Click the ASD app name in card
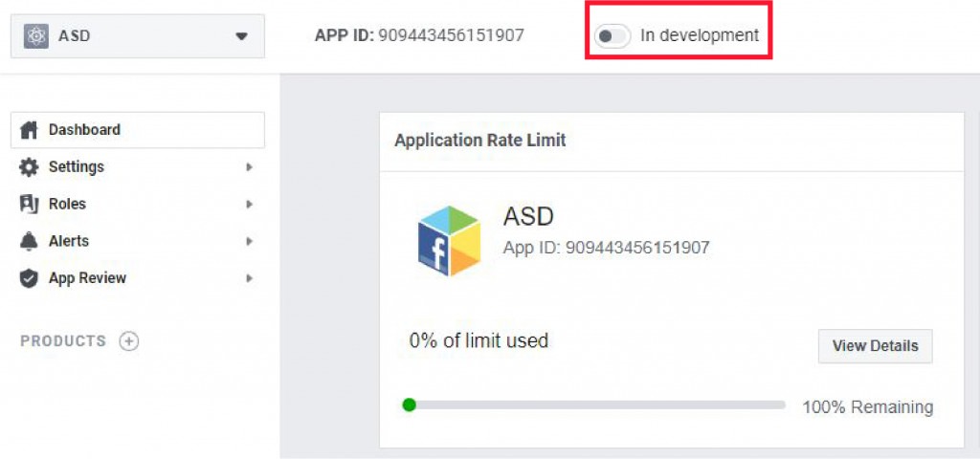 click(528, 217)
